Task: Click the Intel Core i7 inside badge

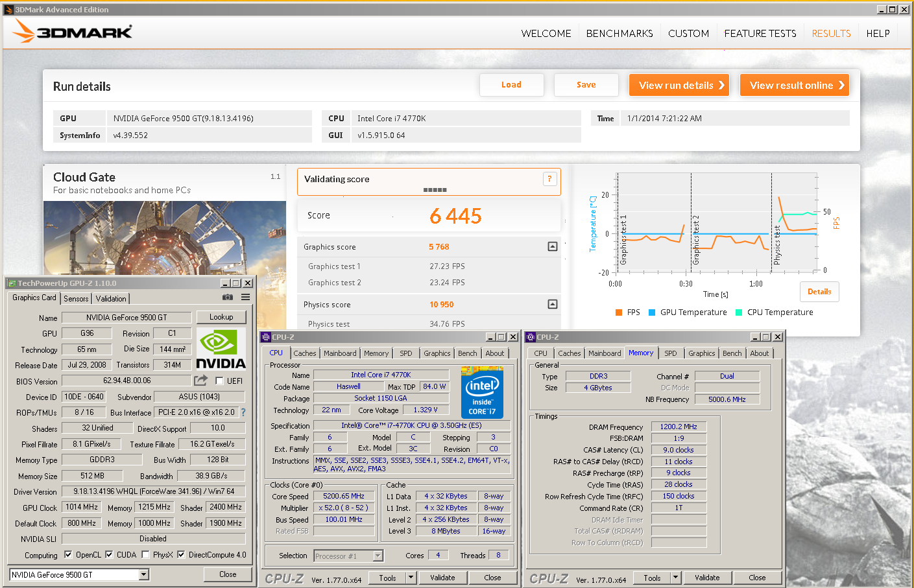Action: 482,392
